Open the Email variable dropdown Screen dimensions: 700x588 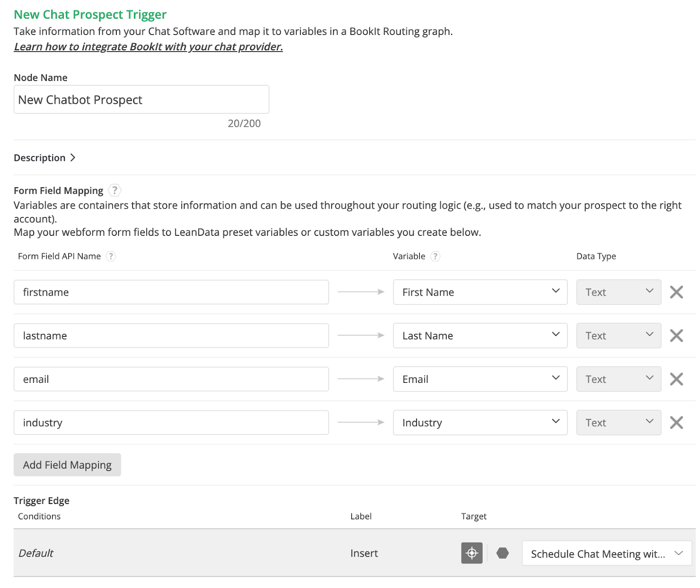click(x=480, y=379)
